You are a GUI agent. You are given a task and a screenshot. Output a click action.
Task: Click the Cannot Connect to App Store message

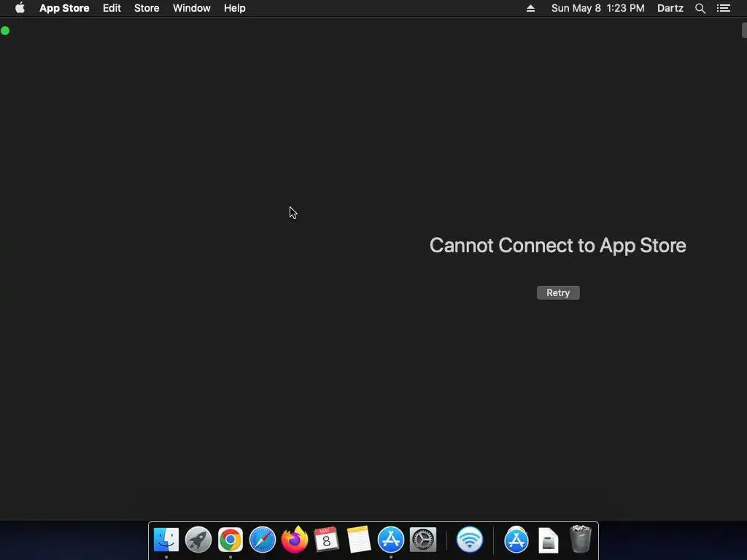558,246
